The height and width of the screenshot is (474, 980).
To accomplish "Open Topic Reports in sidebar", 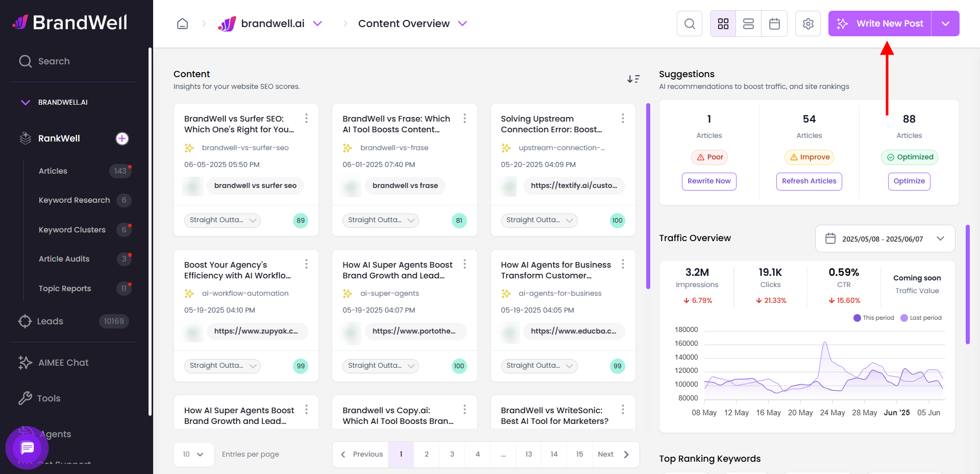I will click(65, 289).
